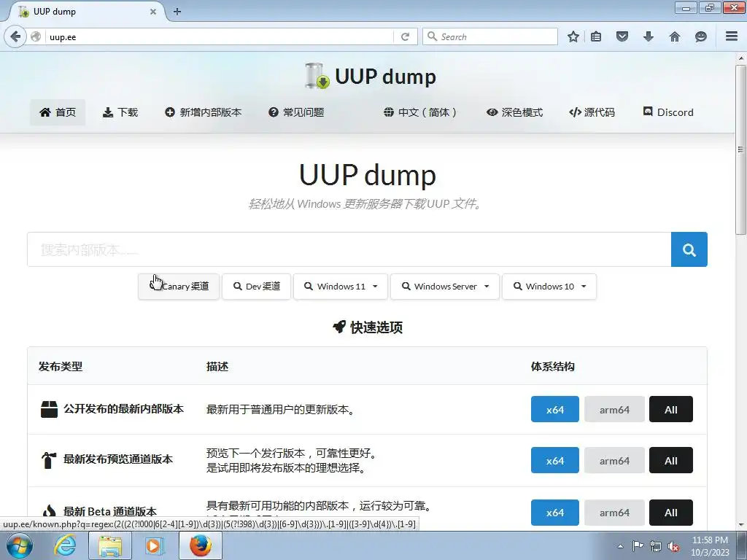
Task: Click the site identity globe icon
Action: tap(36, 36)
